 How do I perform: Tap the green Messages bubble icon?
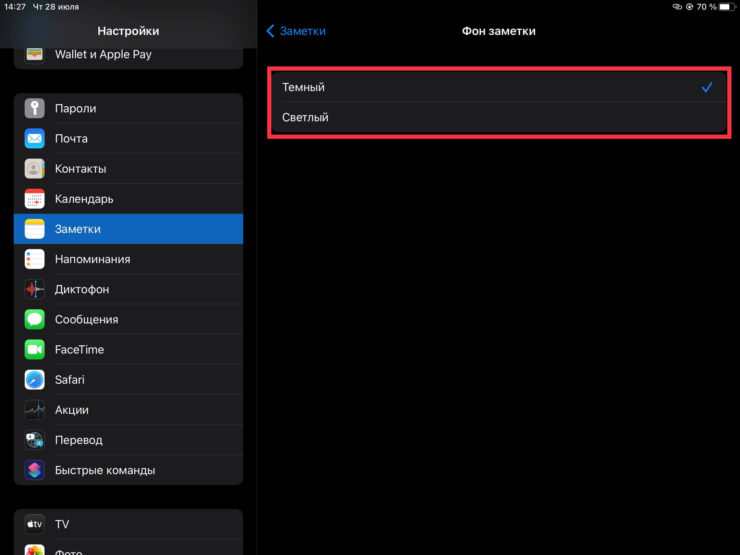tap(35, 319)
